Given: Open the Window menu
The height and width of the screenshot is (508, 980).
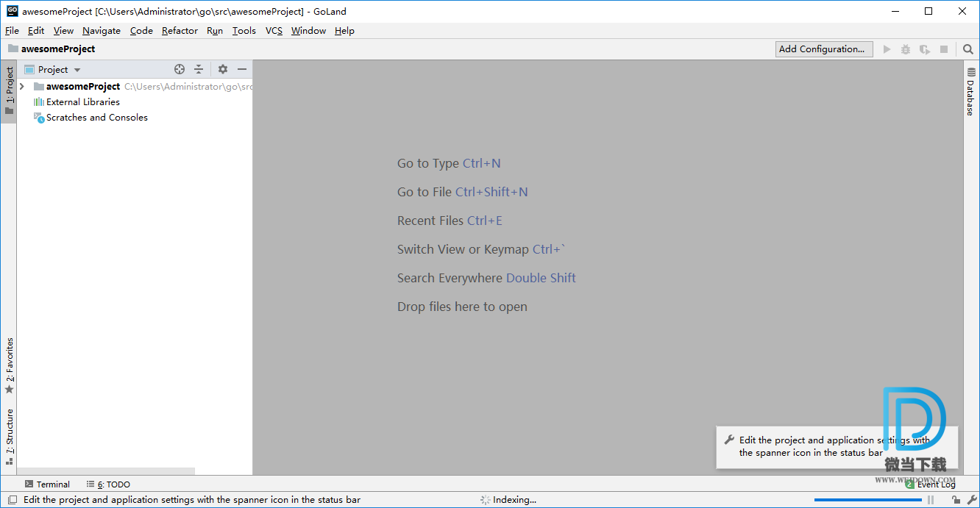Looking at the screenshot, I should coord(308,30).
